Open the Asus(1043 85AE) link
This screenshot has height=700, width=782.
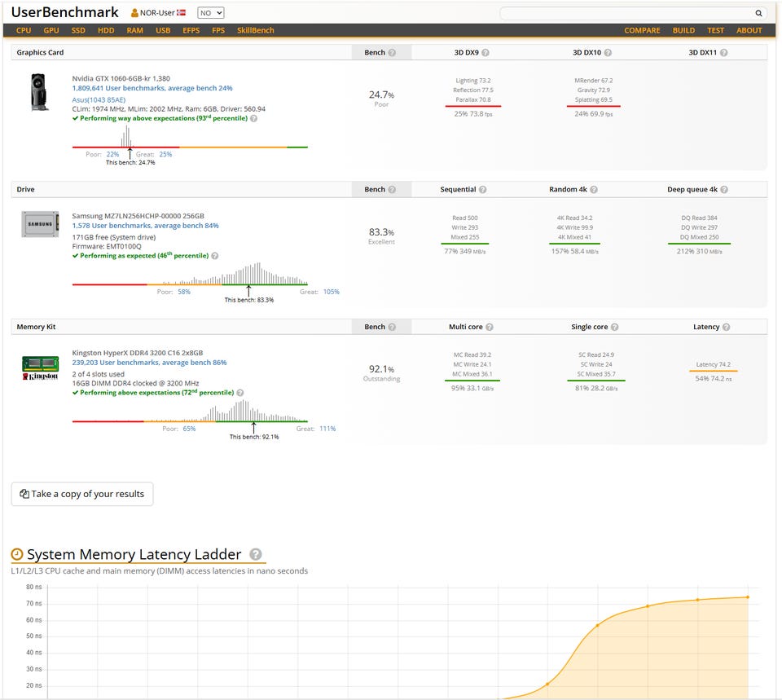coord(99,99)
